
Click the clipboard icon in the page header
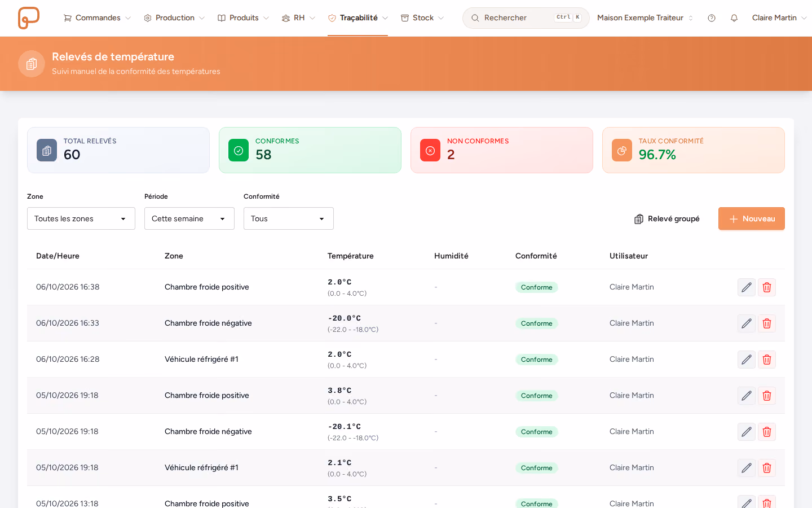click(x=32, y=64)
